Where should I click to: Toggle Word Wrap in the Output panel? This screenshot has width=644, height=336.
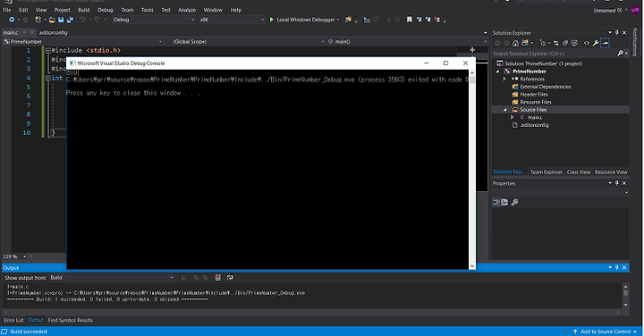(x=230, y=278)
